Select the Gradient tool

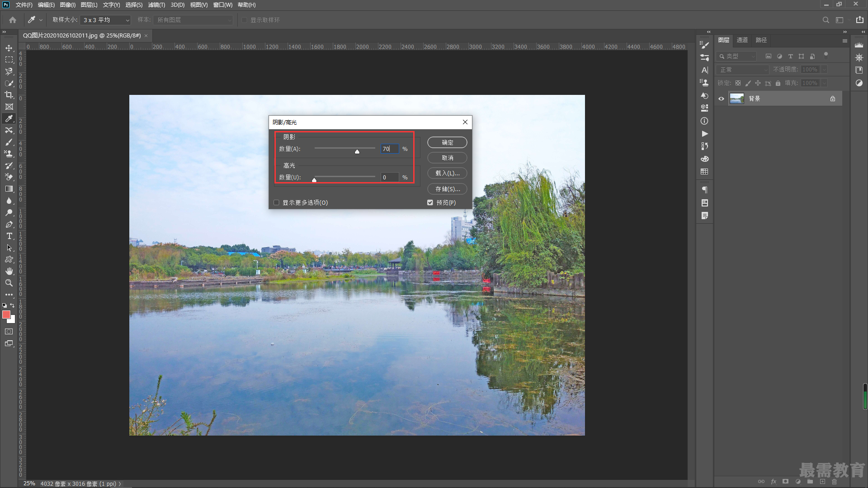(x=9, y=189)
